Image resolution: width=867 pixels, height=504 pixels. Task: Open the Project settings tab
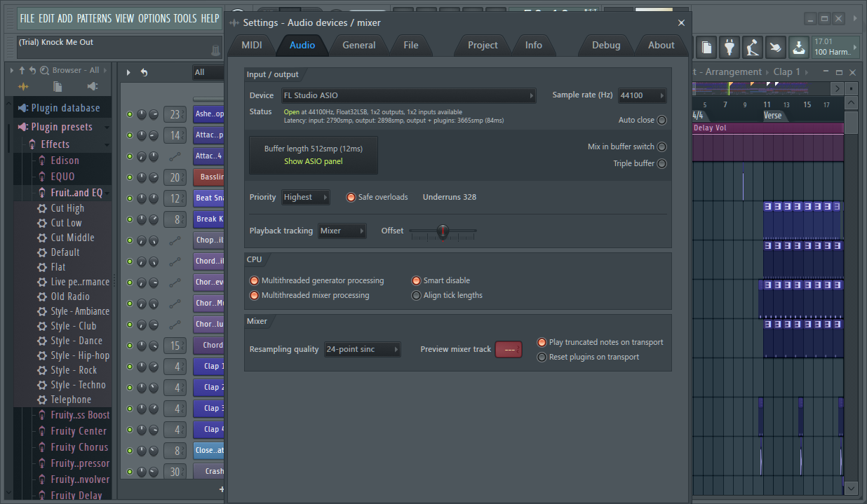point(483,45)
